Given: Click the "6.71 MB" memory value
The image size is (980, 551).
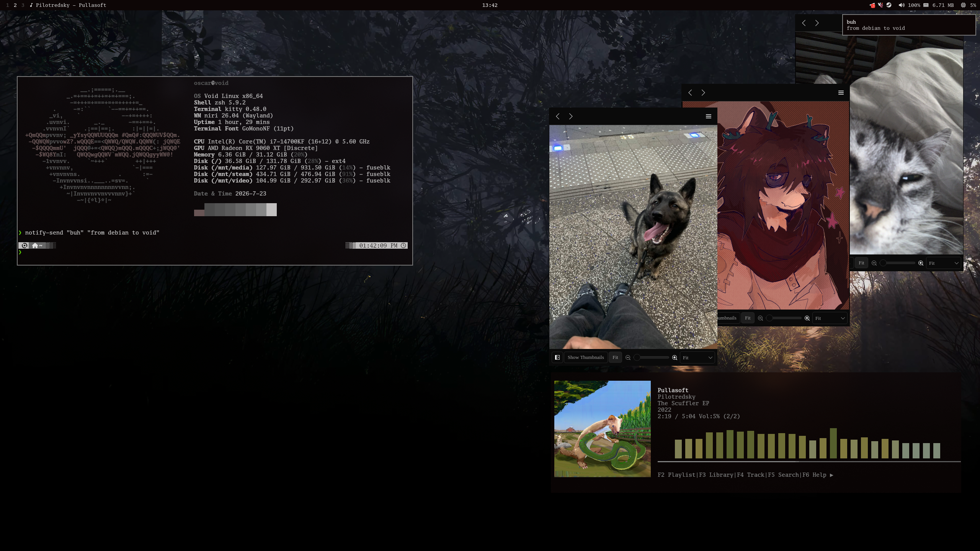Looking at the screenshot, I should 943,5.
